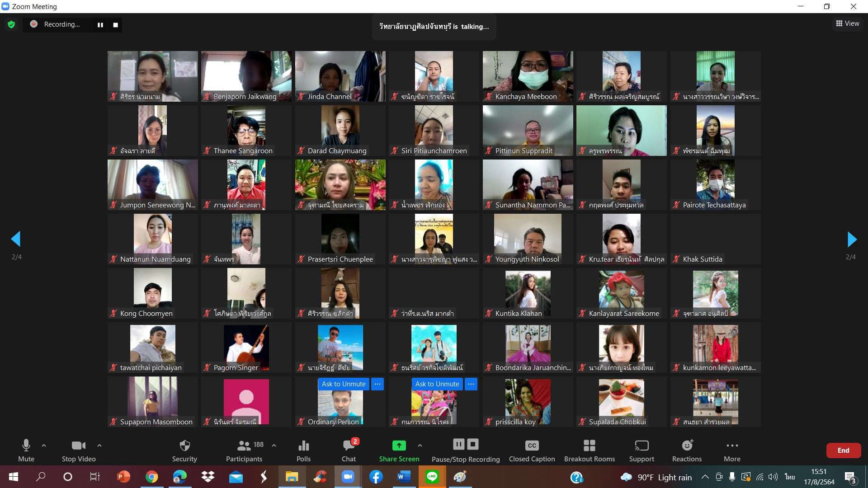This screenshot has height=488, width=868.
Task: Expand the Share Screen options caret
Action: tap(420, 446)
